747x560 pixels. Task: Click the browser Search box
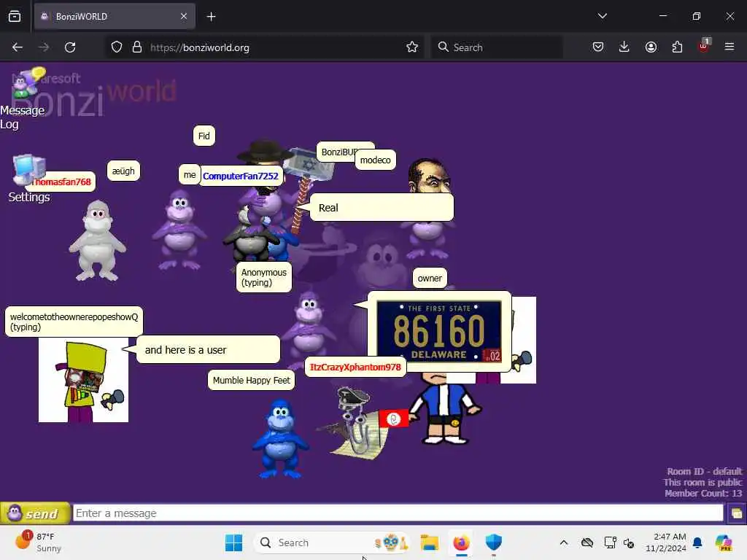coord(497,47)
